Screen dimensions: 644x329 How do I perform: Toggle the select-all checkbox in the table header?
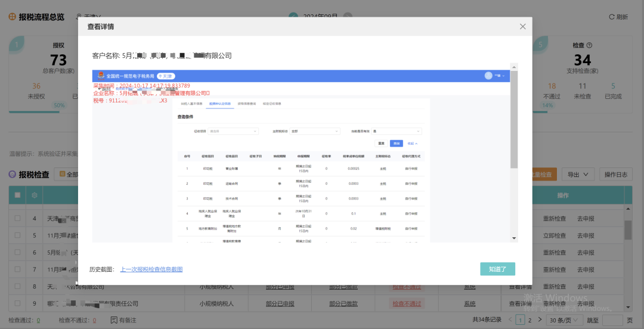(x=18, y=195)
